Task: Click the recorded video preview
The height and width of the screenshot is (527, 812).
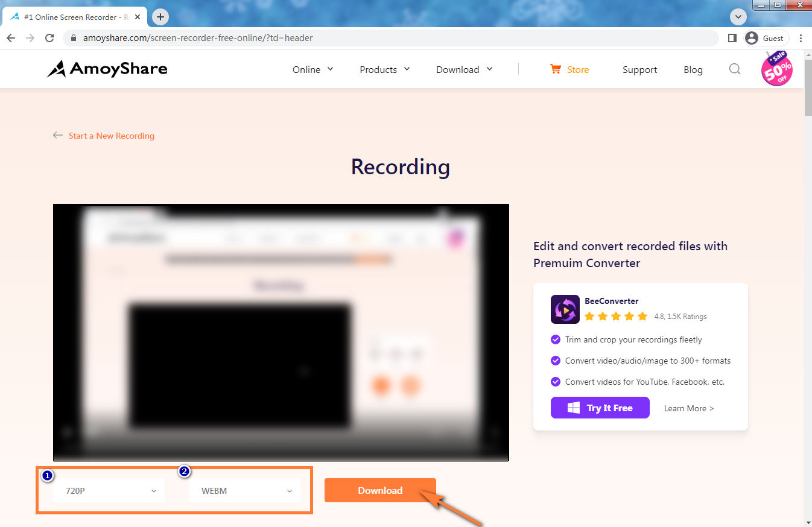Action: [281, 332]
